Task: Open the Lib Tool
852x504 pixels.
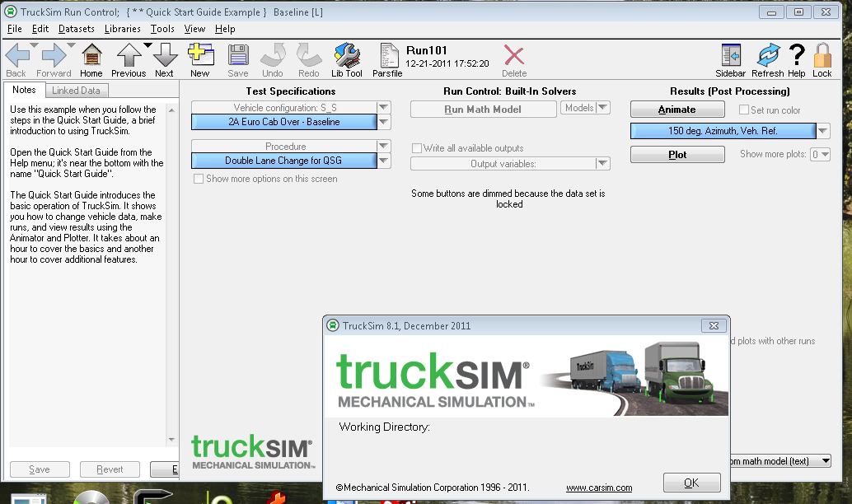Action: [x=347, y=55]
